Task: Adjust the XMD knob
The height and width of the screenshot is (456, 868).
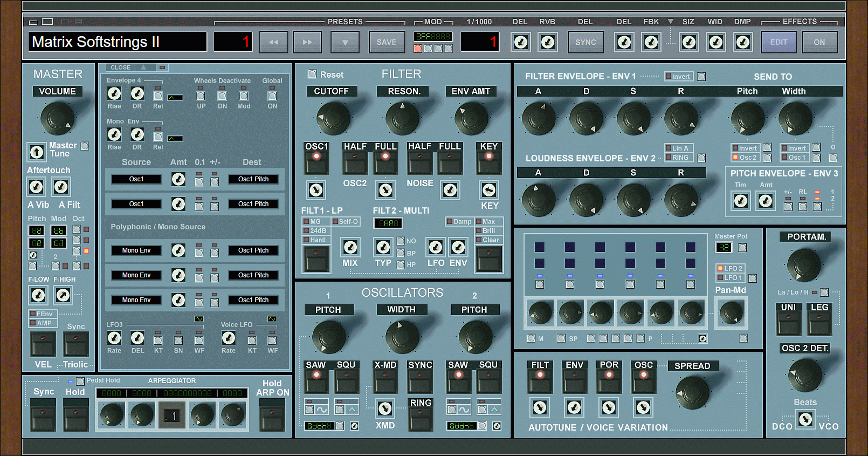Action: tap(385, 408)
